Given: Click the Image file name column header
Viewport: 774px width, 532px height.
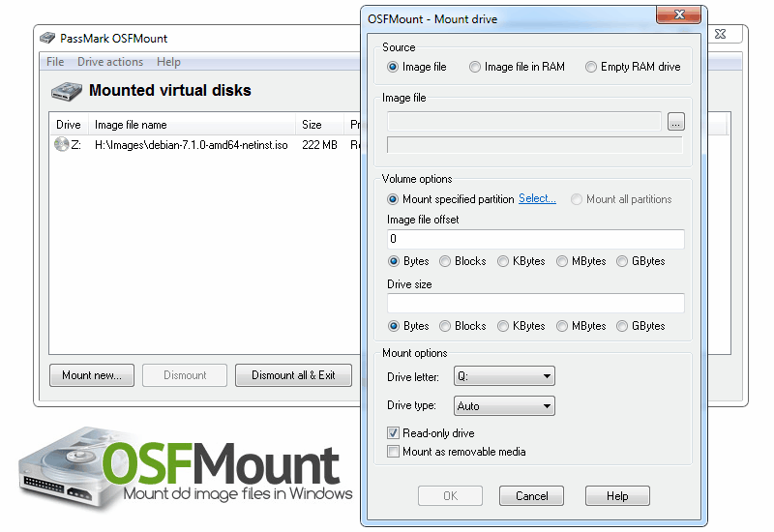Looking at the screenshot, I should (x=192, y=125).
